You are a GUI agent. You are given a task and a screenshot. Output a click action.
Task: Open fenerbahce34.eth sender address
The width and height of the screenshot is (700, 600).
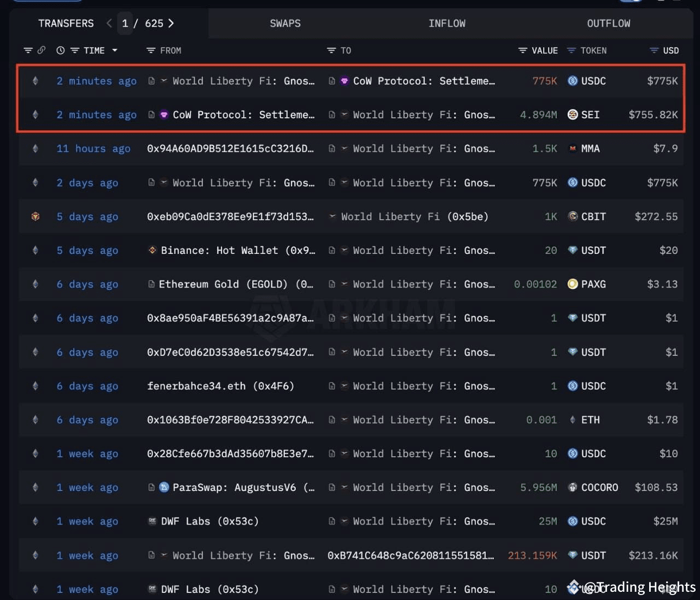[x=220, y=386]
